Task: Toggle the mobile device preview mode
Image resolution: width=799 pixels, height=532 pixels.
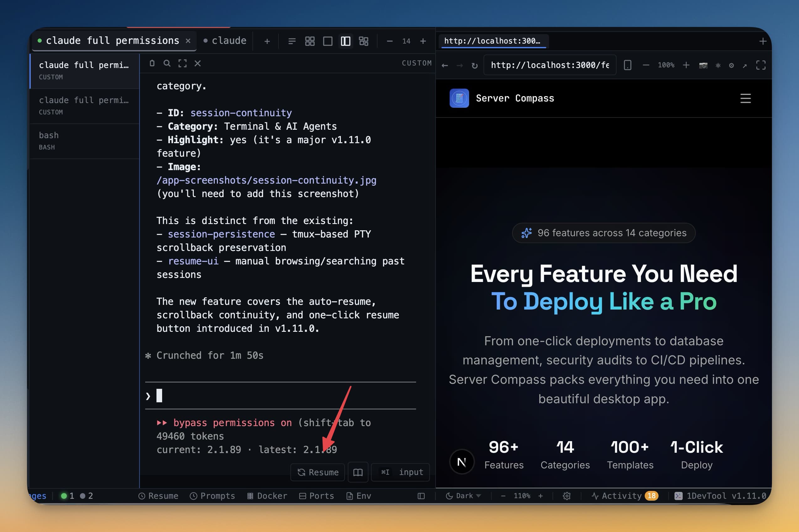Action: [x=627, y=65]
